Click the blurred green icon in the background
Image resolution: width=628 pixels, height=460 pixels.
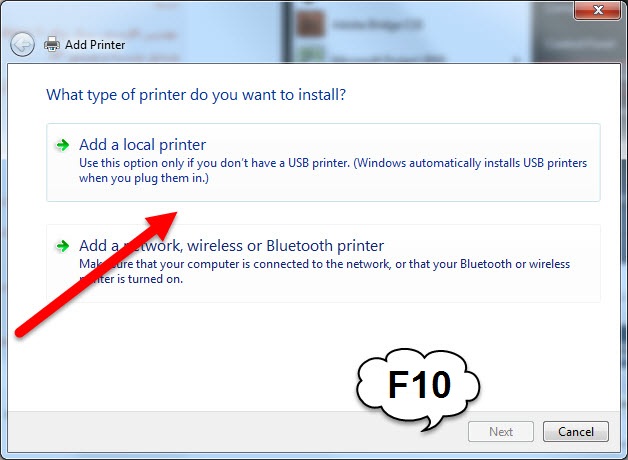(310, 55)
